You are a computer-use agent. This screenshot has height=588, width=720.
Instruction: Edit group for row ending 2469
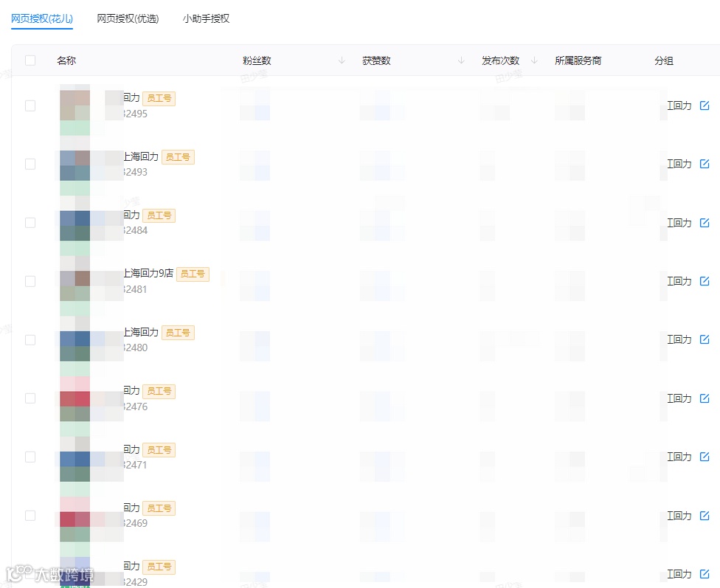[705, 516]
